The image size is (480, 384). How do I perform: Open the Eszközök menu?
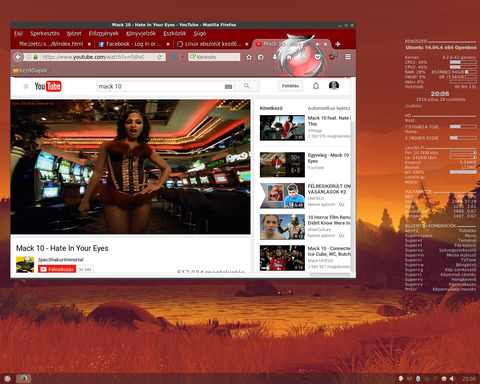175,33
